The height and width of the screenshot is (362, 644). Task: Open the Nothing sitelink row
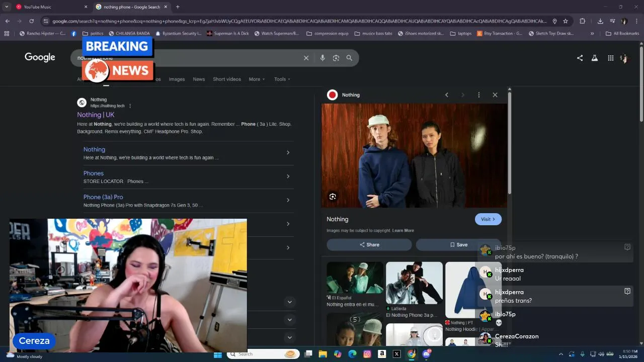tap(188, 153)
